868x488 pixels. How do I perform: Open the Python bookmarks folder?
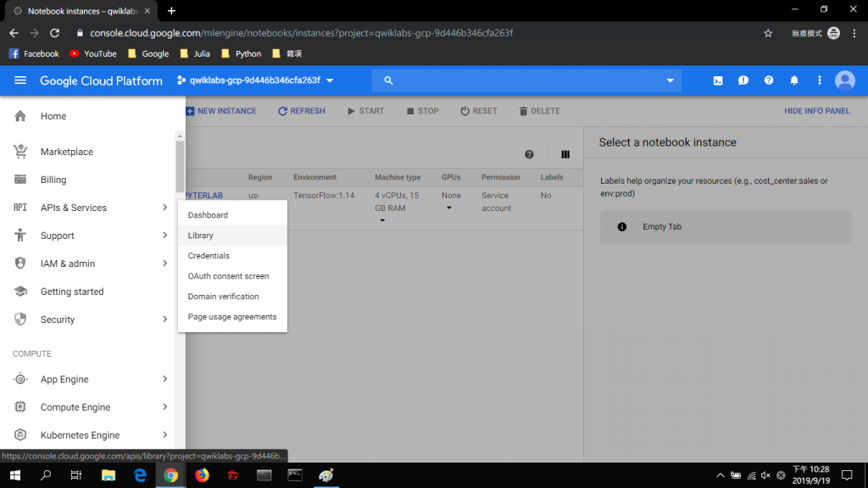[242, 53]
